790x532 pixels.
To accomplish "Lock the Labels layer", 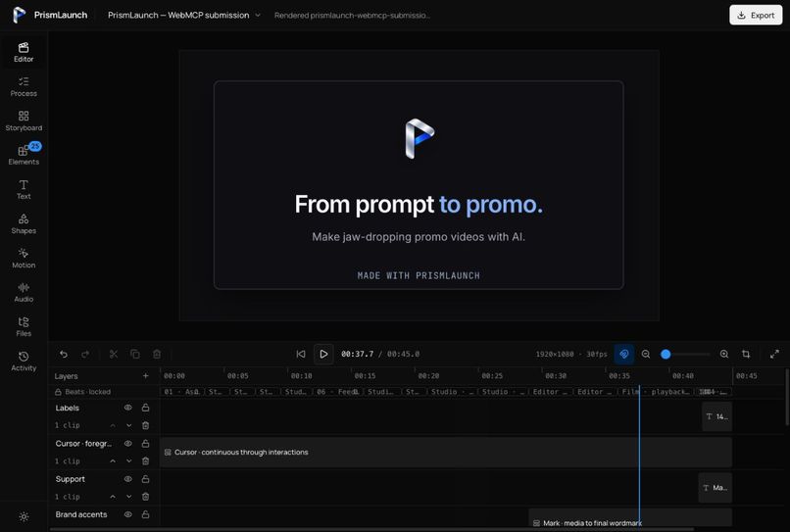I will pos(146,408).
